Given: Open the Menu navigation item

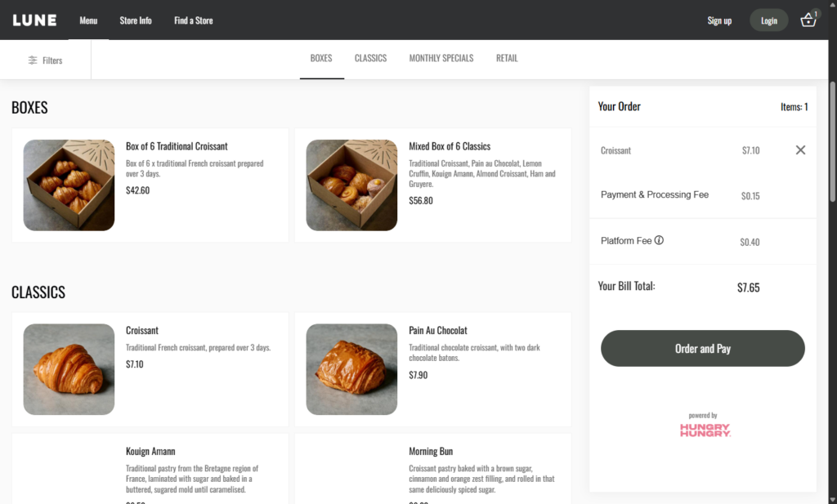Looking at the screenshot, I should click(87, 20).
